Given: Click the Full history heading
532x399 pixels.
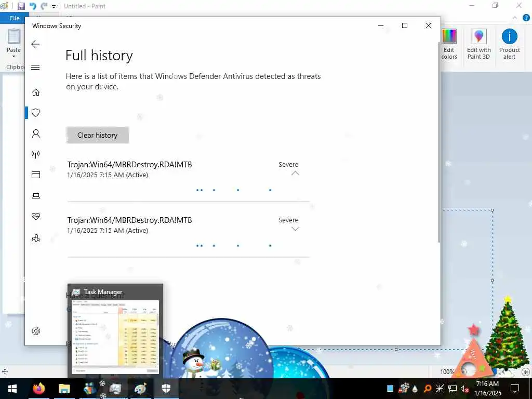Looking at the screenshot, I should coord(99,55).
